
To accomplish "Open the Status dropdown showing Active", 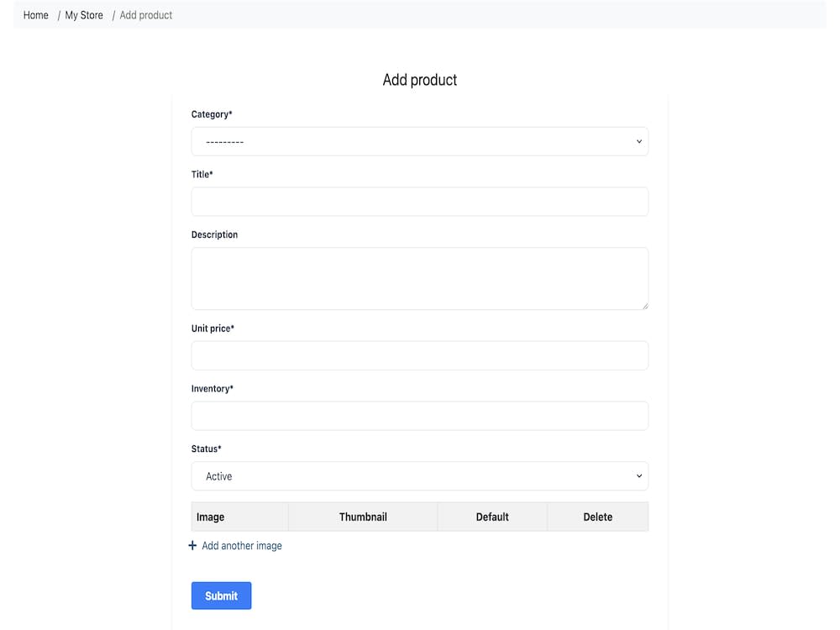I will tap(420, 475).
